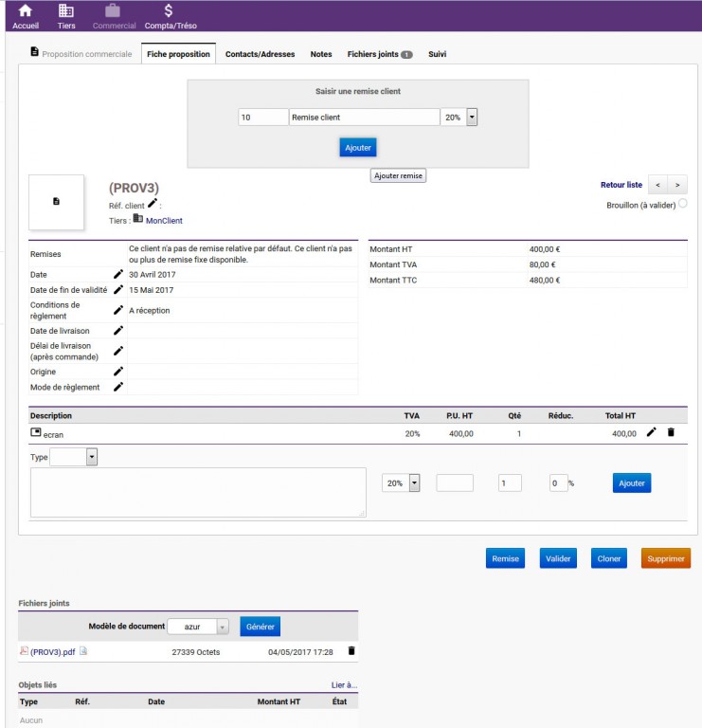Click the Brouillon status indicator circle

682,204
